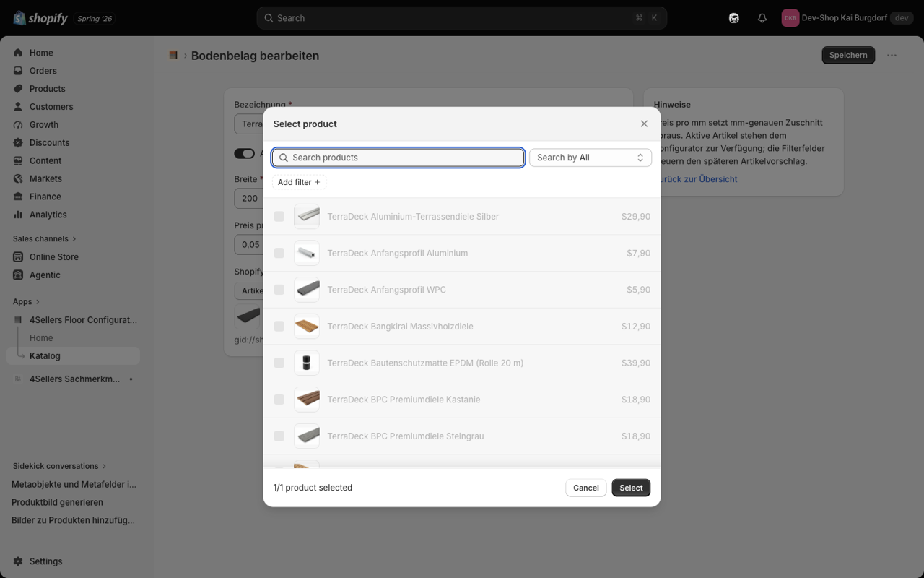Screen dimensions: 924x578
Task: Check TerraDeck Bautenschutzmatte EPDM checkbox
Action: tap(279, 363)
